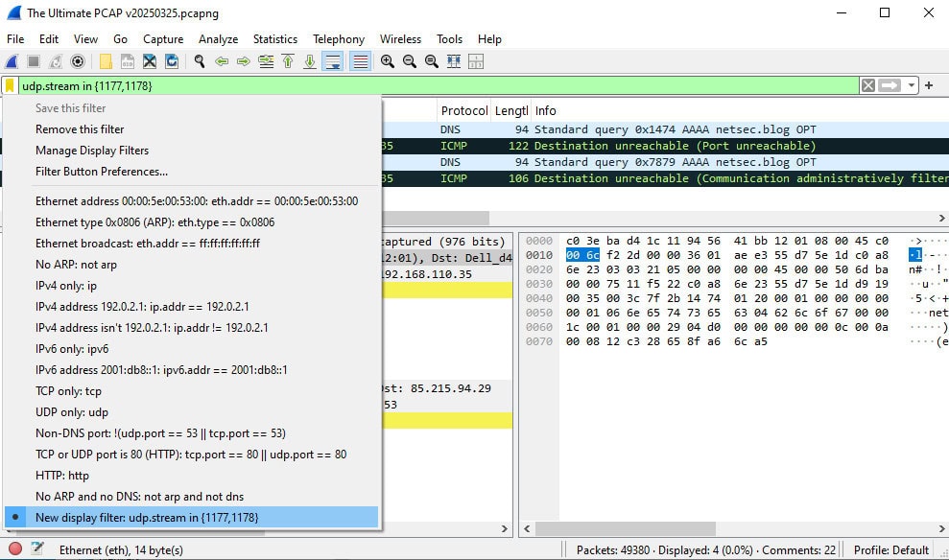The image size is (949, 560).
Task: Add a filter button with the plus sign
Action: 928,85
